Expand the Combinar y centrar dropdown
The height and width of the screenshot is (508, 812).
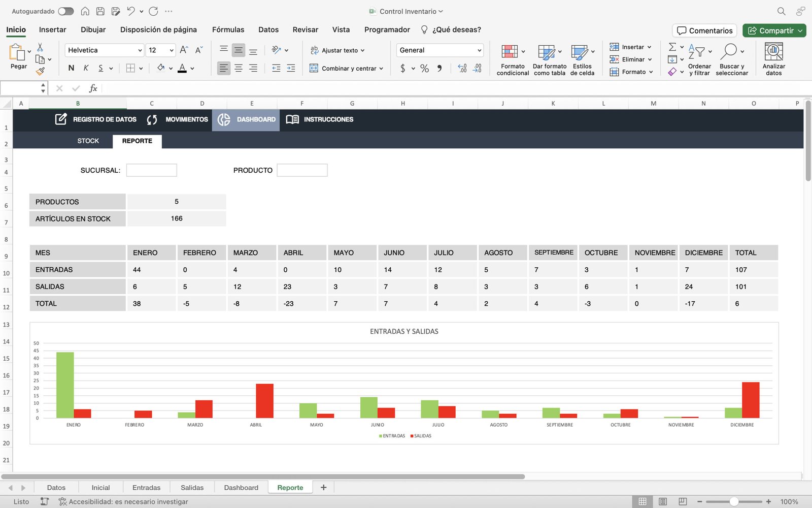click(x=381, y=69)
